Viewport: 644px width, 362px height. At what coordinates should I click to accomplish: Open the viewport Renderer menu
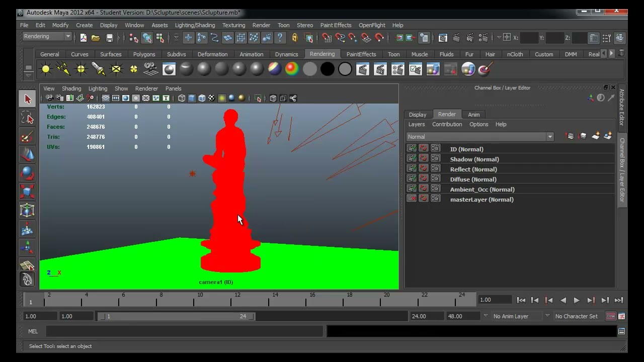coord(146,88)
